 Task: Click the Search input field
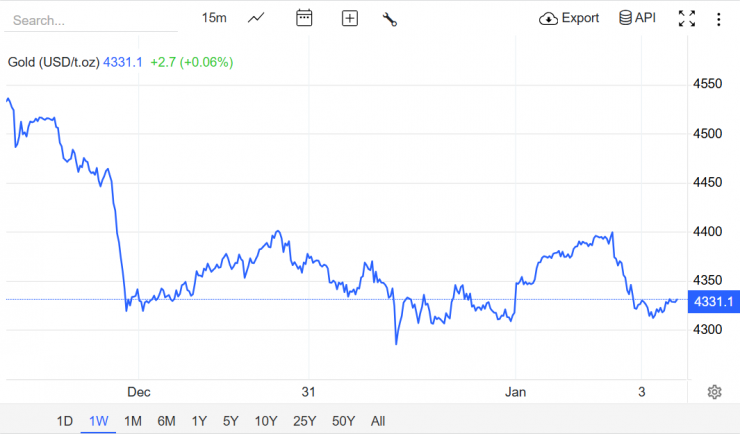[91, 20]
